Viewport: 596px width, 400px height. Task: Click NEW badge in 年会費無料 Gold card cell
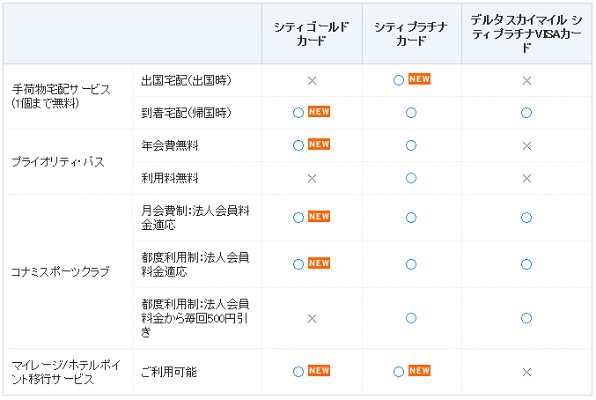[x=319, y=144]
